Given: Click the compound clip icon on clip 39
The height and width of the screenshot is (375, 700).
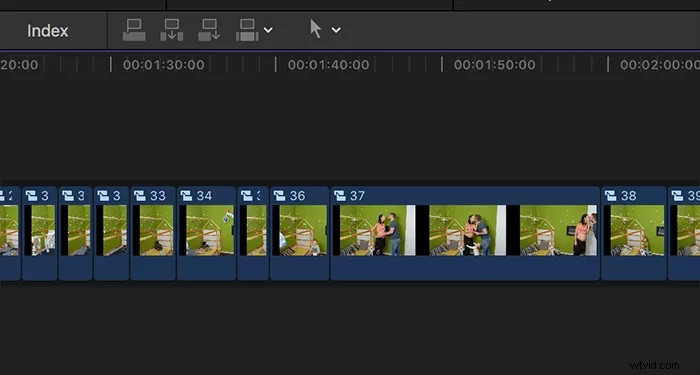Looking at the screenshot, I should tap(677, 196).
